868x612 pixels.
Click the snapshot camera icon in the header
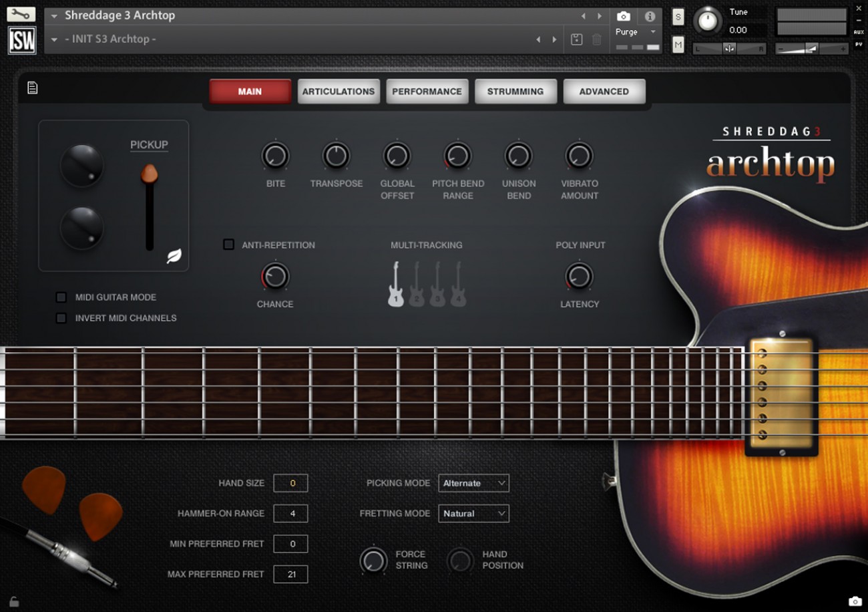[624, 17]
